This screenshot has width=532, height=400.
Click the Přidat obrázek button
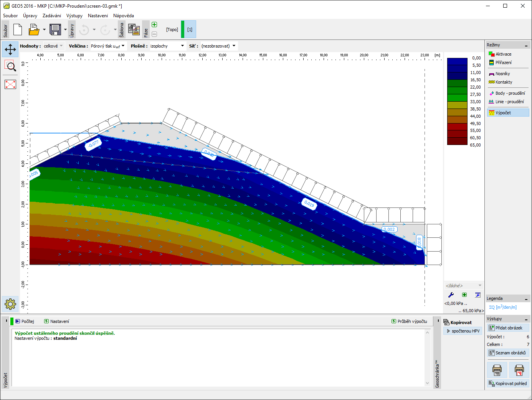click(508, 328)
